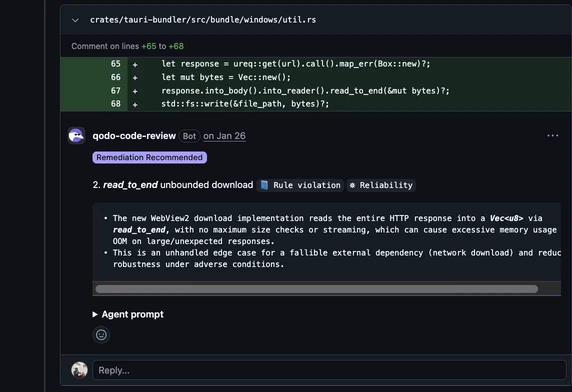Collapse the util.rs file comment section

pyautogui.click(x=75, y=20)
